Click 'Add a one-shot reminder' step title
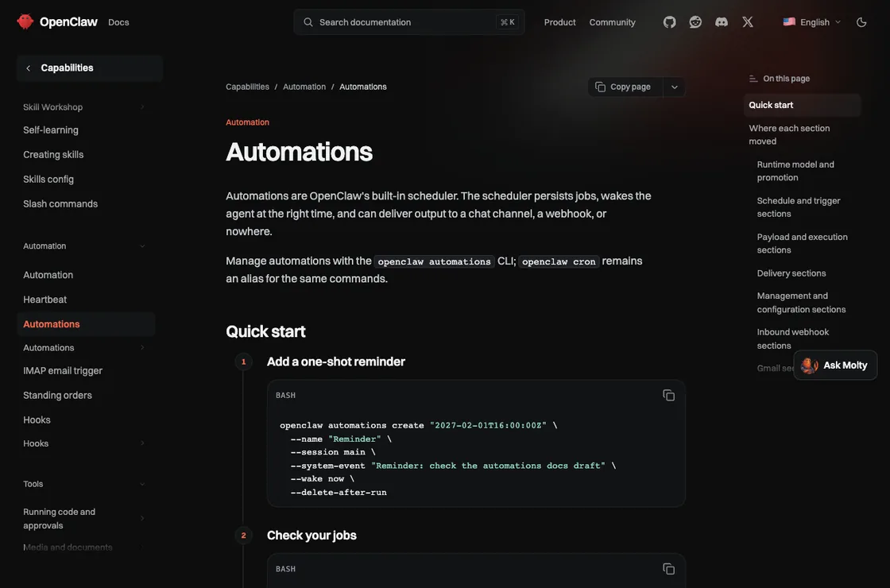The width and height of the screenshot is (890, 588). 336,362
